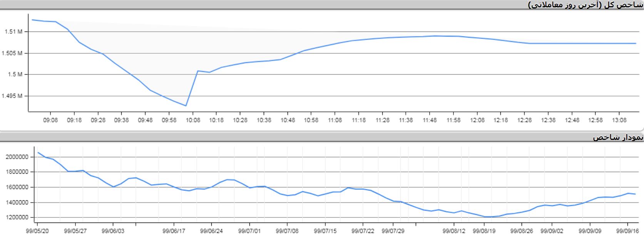Image resolution: width=644 pixels, height=244 pixels.
Task: Select the 13:08 tick on the time axis
Action: coord(619,120)
